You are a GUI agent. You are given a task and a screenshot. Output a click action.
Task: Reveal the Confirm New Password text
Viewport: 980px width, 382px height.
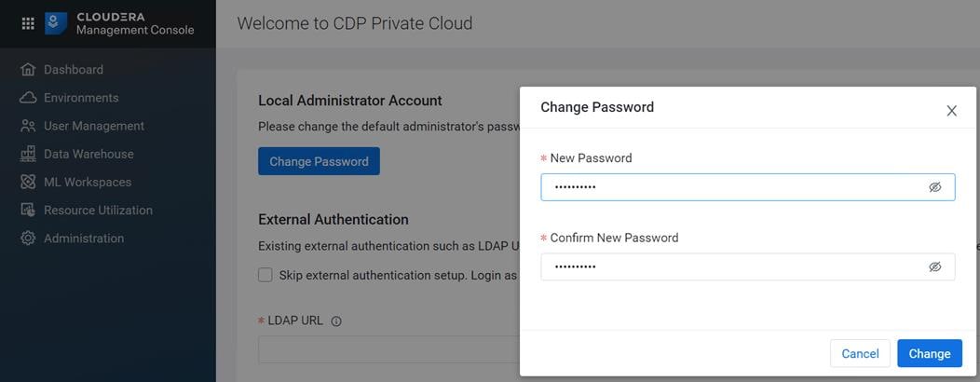(x=935, y=267)
